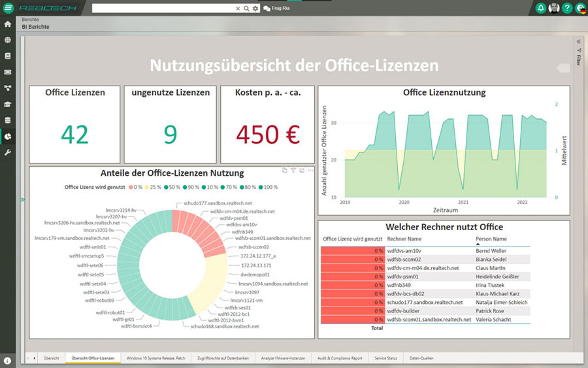Open the ticket icon in sidebar
This screenshot has height=368, width=588.
[x=7, y=72]
